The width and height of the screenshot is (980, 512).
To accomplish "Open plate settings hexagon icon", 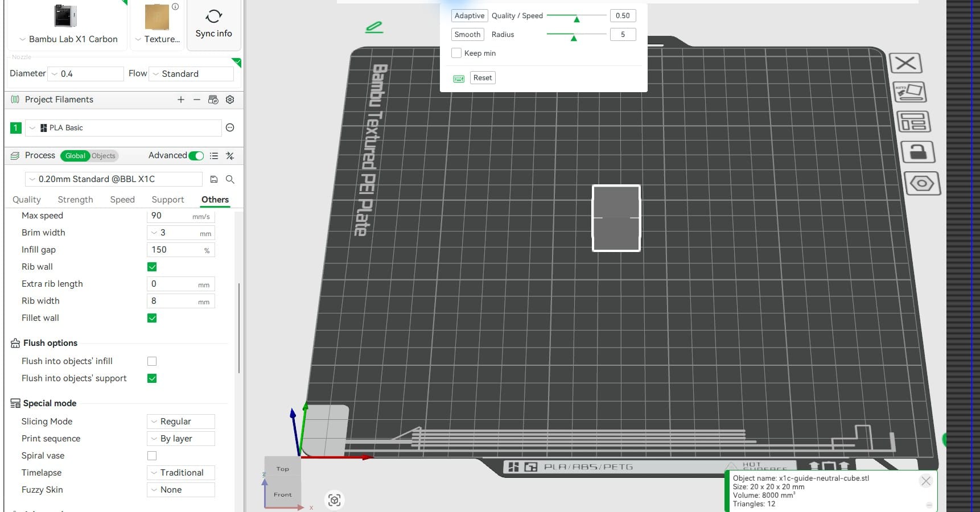I will (922, 184).
